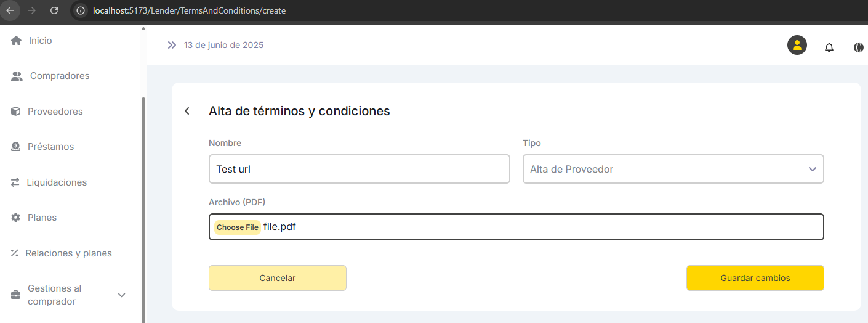
Task: Click the Proveedores box icon
Action: point(16,112)
